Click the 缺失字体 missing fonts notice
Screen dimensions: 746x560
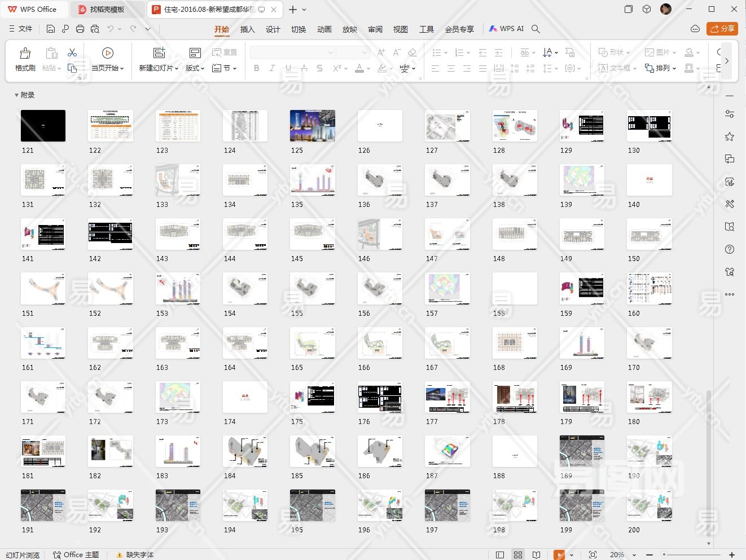135,555
